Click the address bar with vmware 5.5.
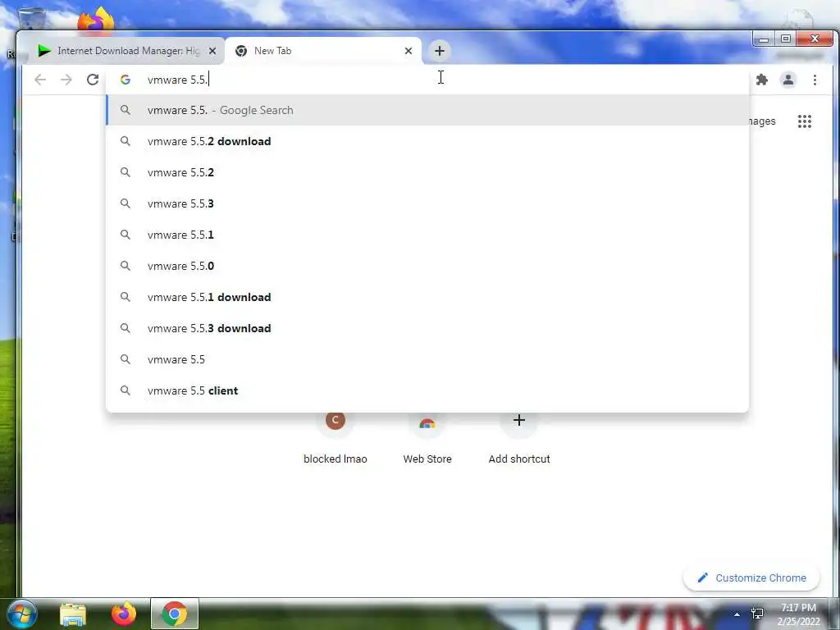Screen dimensions: 840x630 428,80
